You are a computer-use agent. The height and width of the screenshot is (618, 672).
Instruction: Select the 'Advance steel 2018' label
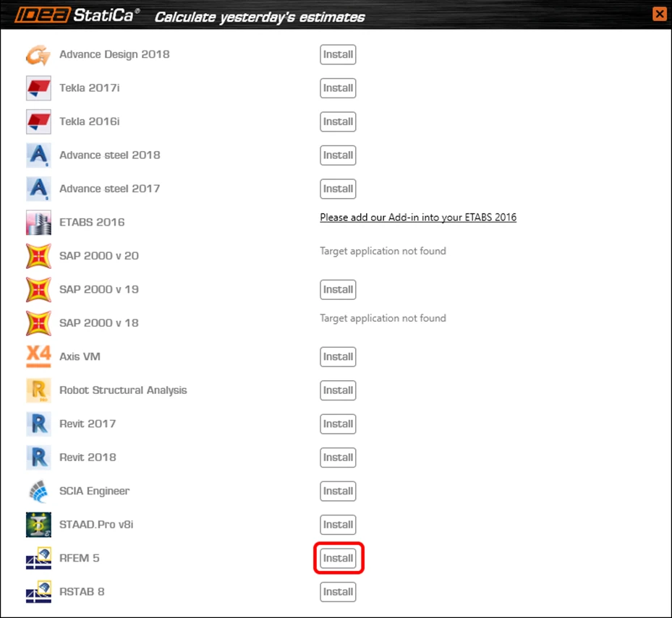pyautogui.click(x=110, y=155)
